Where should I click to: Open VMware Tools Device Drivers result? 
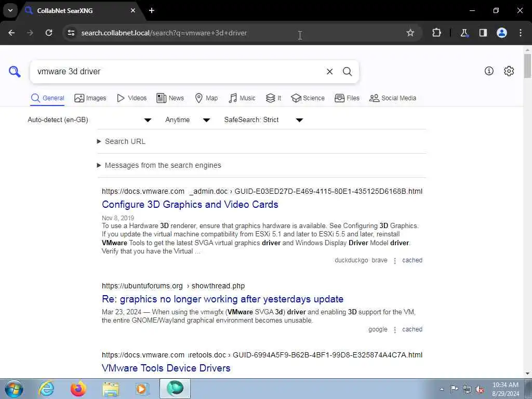[166, 368]
